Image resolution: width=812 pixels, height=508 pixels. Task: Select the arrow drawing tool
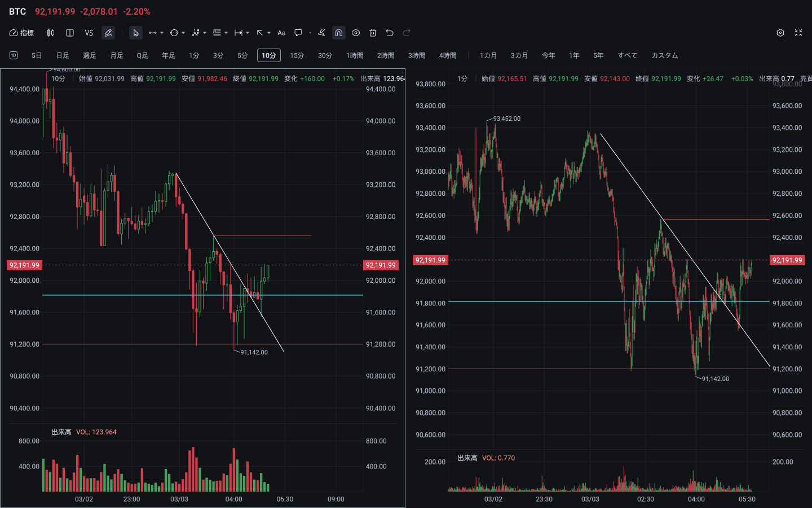[260, 33]
